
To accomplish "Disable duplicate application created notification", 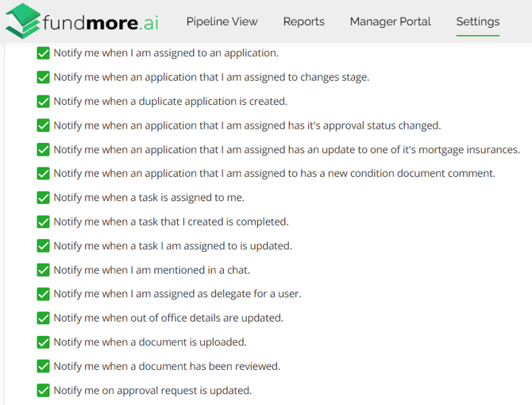I will (x=44, y=102).
